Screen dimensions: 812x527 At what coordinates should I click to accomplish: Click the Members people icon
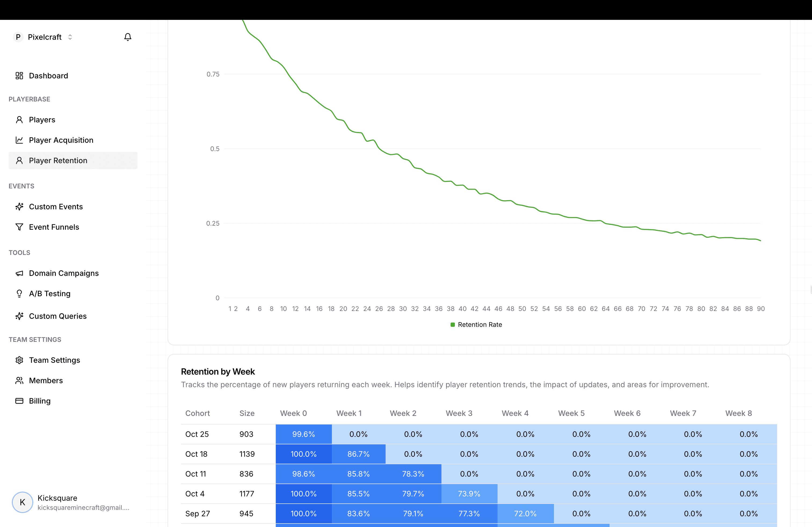pyautogui.click(x=19, y=380)
